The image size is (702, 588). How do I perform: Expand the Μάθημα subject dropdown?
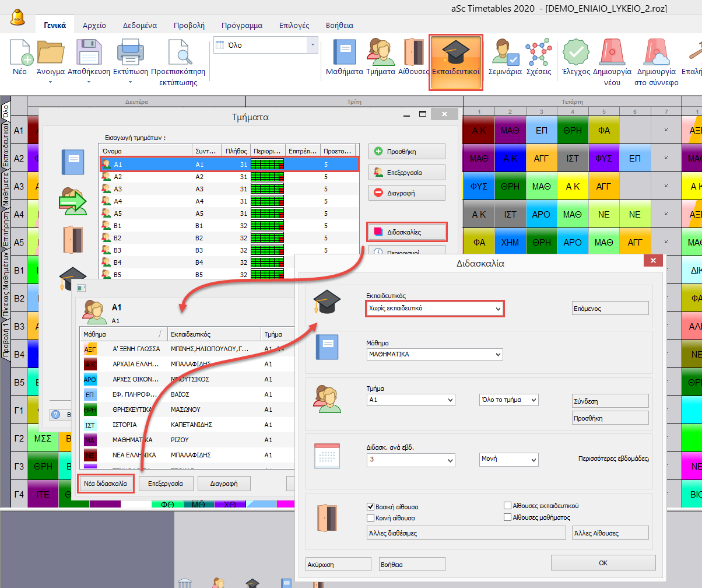434,354
